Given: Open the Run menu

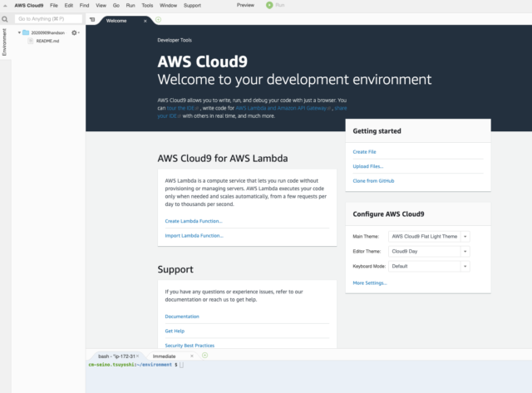Looking at the screenshot, I should (131, 6).
